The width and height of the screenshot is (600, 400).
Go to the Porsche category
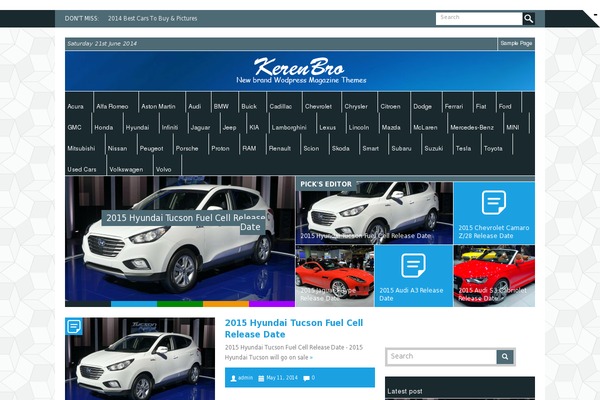click(x=187, y=149)
